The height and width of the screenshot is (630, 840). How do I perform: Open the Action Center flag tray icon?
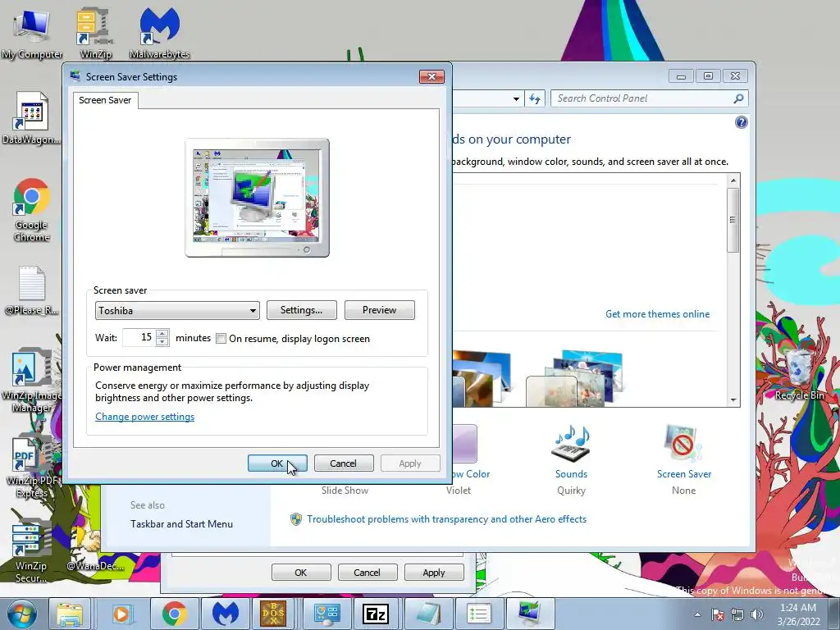point(718,614)
